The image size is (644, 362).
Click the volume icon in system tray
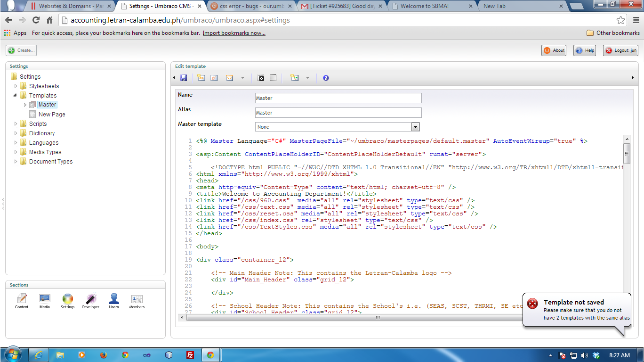coord(585,355)
